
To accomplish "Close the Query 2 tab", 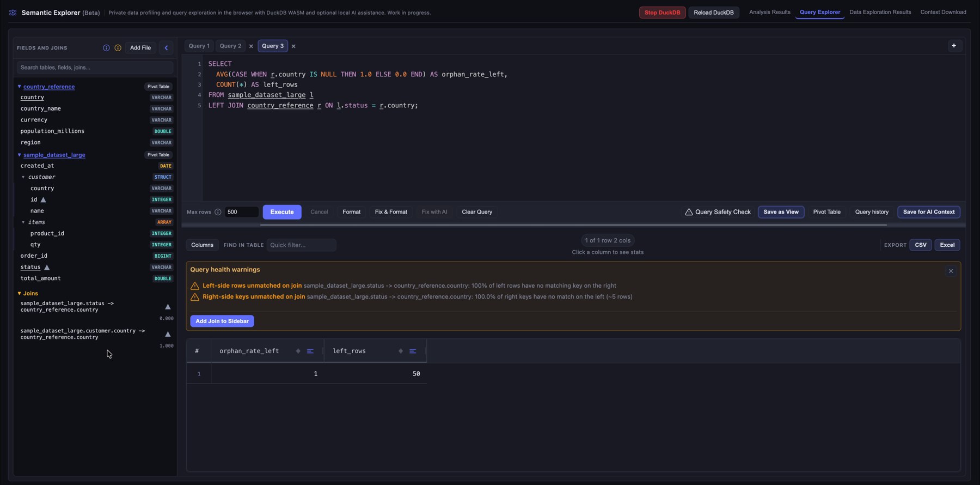I will click(x=251, y=46).
